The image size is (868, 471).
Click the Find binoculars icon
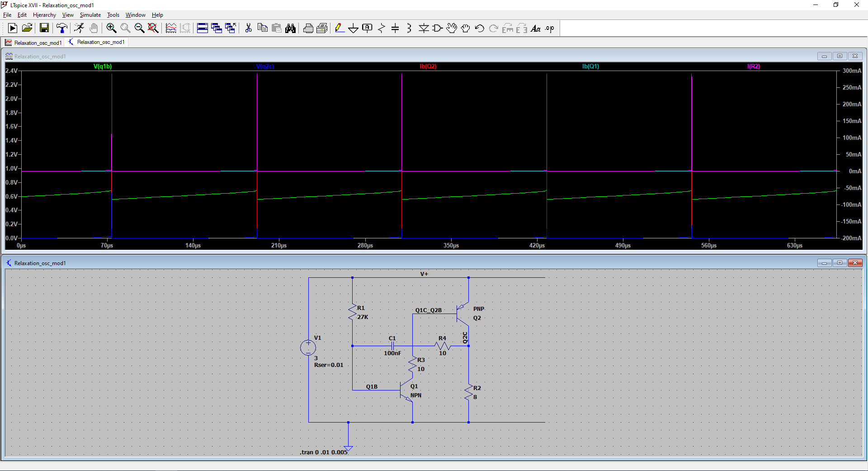[x=290, y=28]
